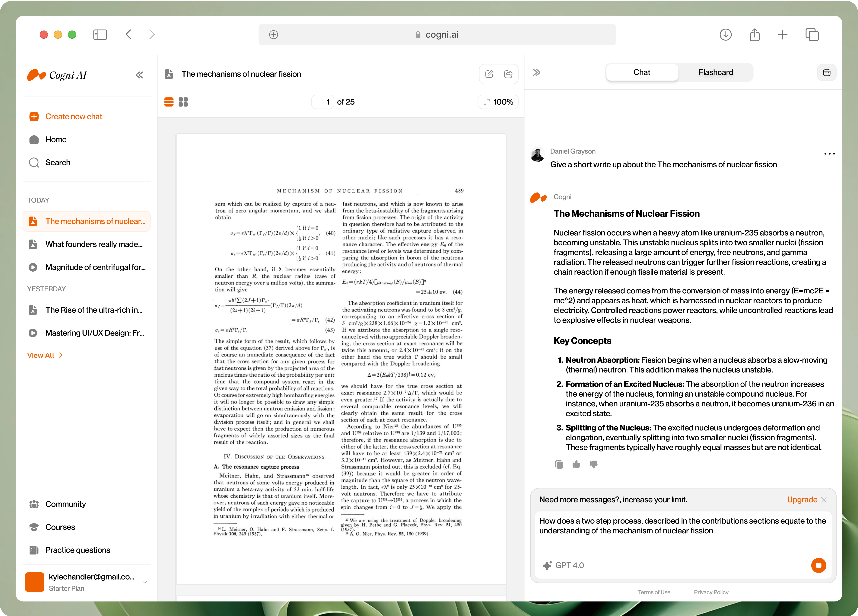Click the Upgrade link
The width and height of the screenshot is (858, 616).
[802, 500]
